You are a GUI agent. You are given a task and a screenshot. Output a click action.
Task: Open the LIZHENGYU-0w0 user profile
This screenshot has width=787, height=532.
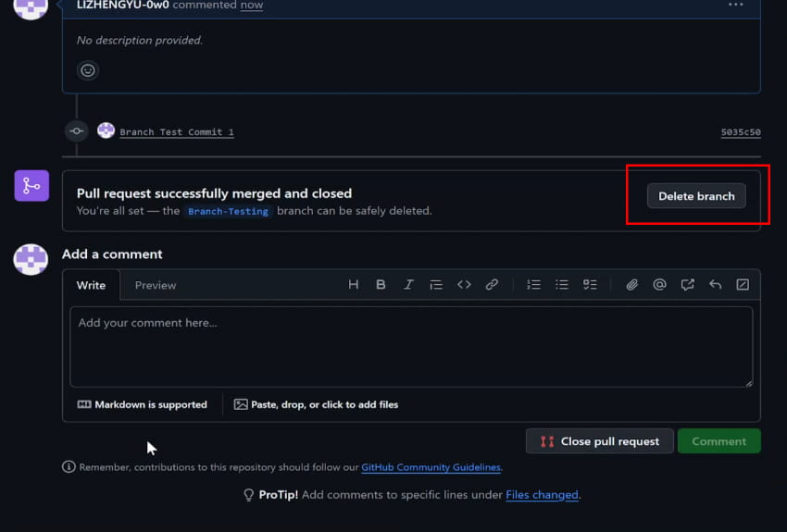(122, 5)
